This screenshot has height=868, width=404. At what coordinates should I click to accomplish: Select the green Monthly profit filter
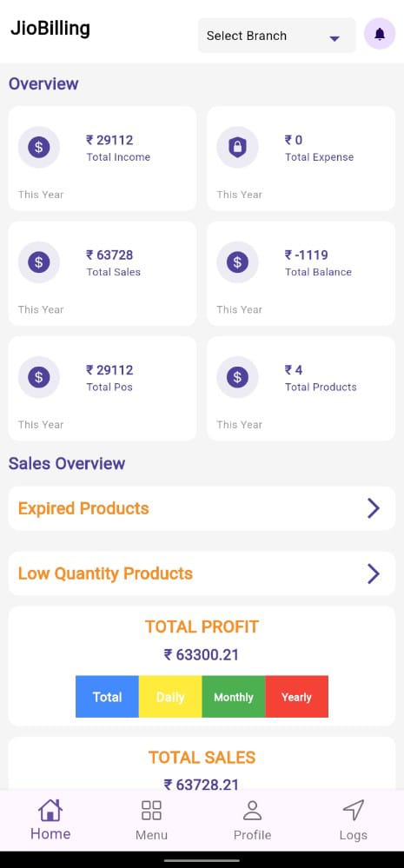click(234, 696)
